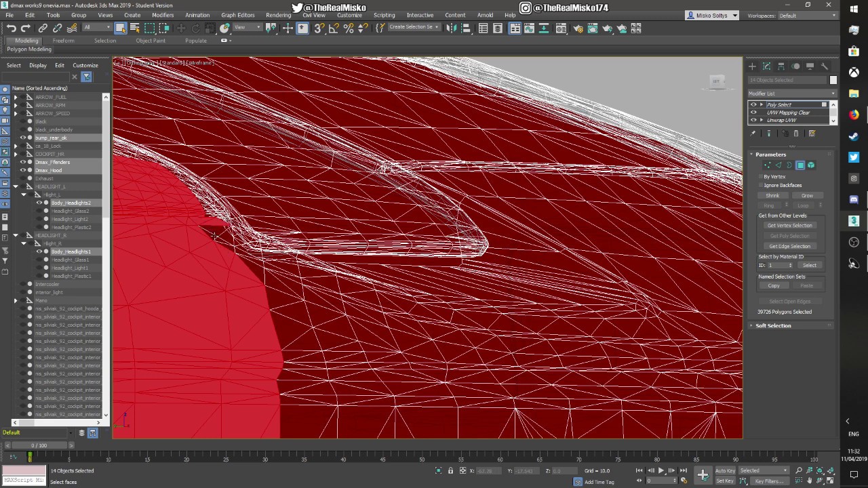Open the Layer Explorer icon
Screen dimensions: 868x488
click(498, 28)
